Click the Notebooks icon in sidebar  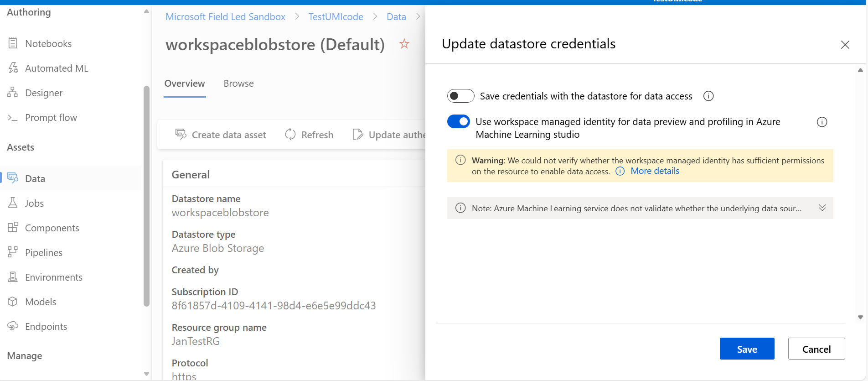point(13,43)
